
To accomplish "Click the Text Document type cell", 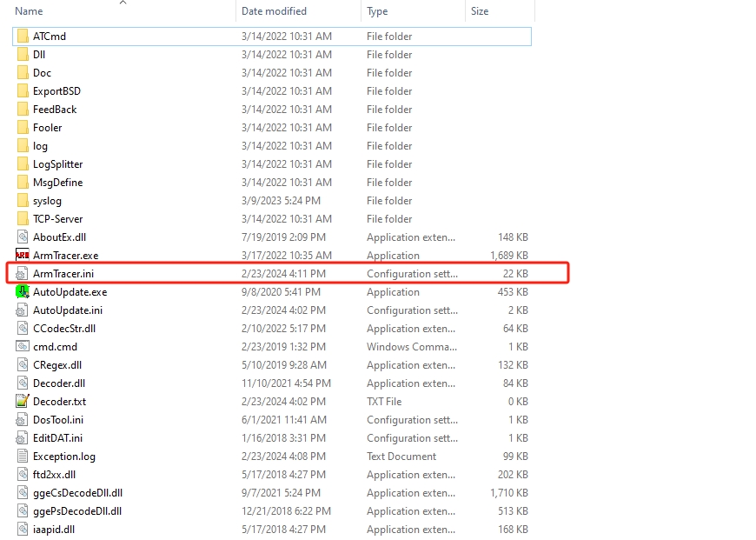I will point(401,457).
